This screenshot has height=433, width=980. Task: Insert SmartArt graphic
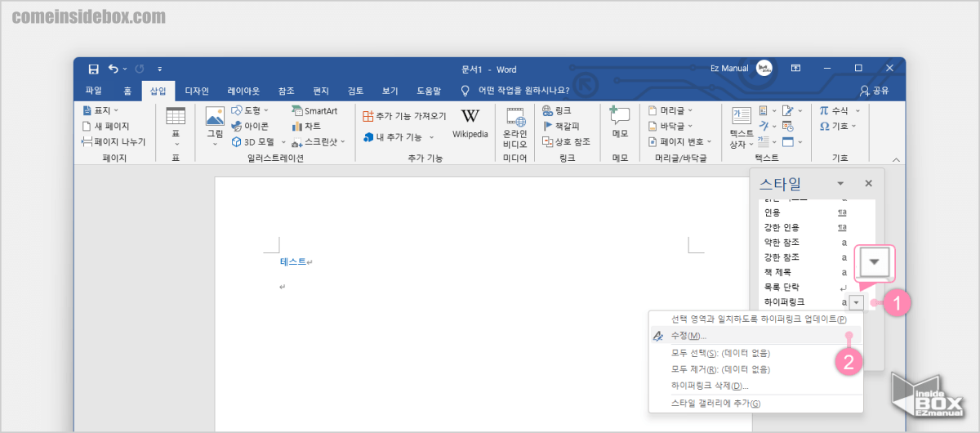click(x=314, y=110)
